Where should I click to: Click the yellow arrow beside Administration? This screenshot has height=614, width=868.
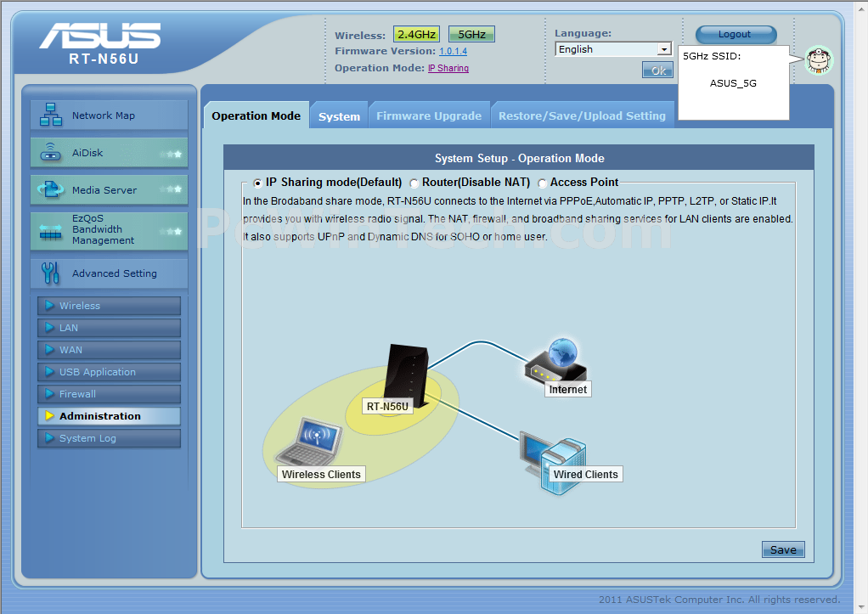coord(49,416)
